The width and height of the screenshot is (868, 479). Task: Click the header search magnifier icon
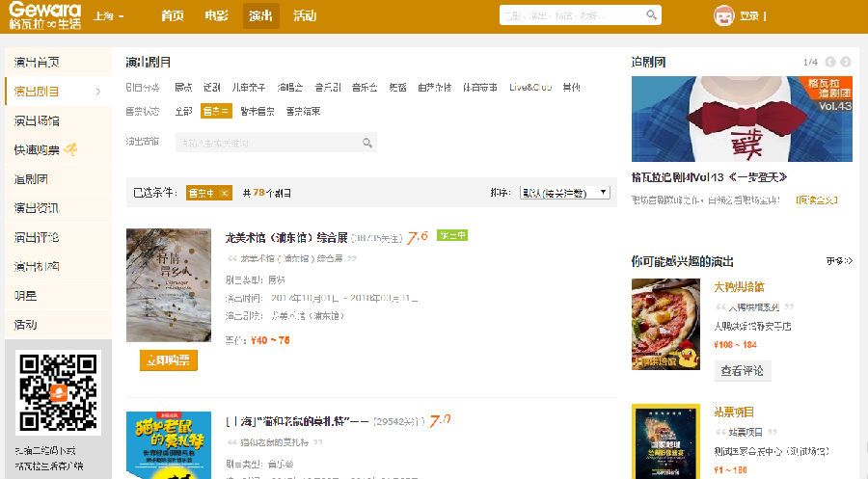coord(652,14)
